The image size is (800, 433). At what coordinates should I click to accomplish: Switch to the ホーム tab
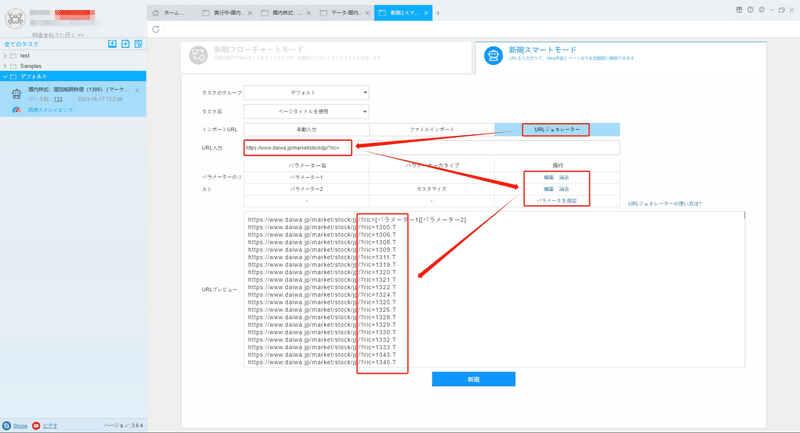click(x=172, y=13)
